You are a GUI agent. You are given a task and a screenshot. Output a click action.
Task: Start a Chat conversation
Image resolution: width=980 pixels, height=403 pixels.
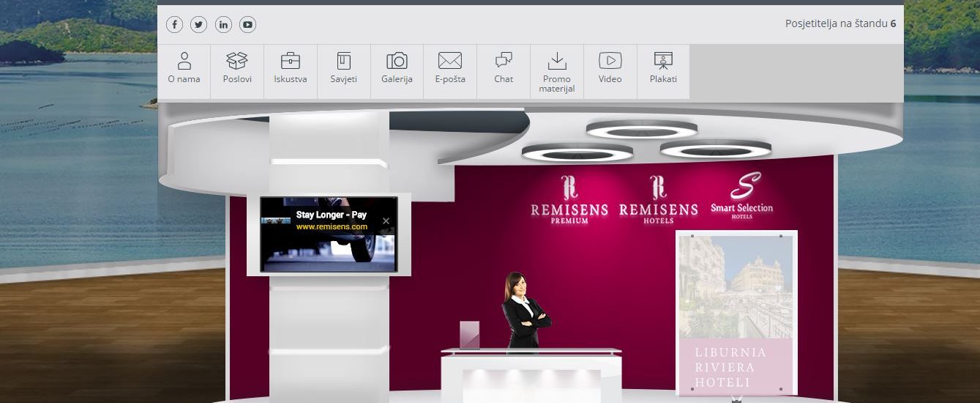[504, 71]
